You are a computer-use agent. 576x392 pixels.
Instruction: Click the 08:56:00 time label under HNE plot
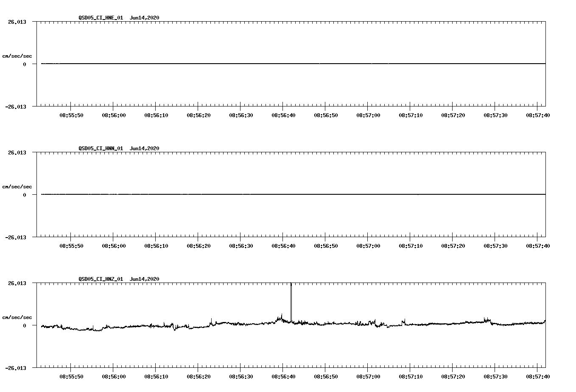coord(114,115)
